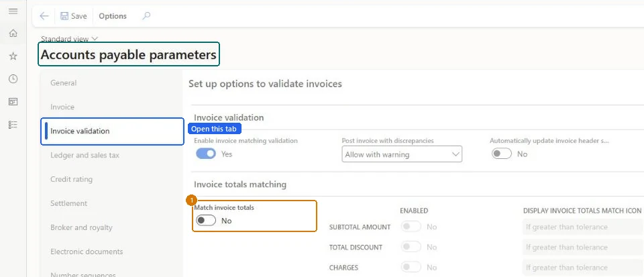
Task: Expand the Standard view selector
Action: 69,39
